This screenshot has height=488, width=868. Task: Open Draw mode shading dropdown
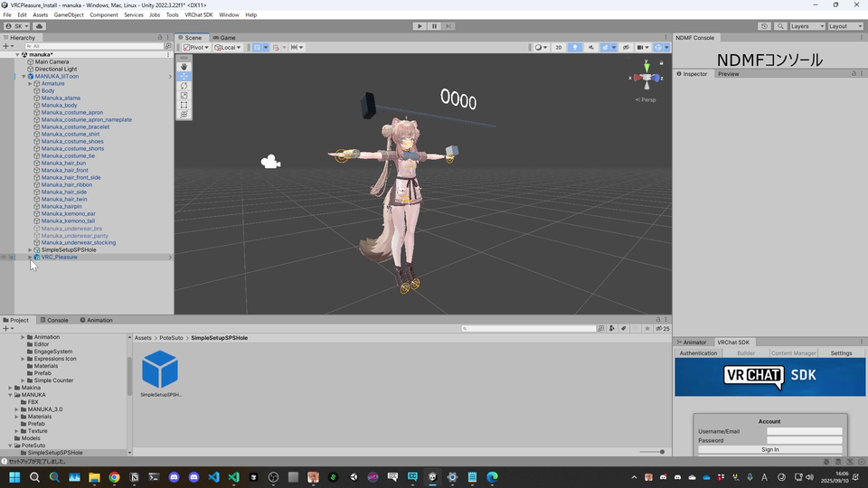coord(541,48)
